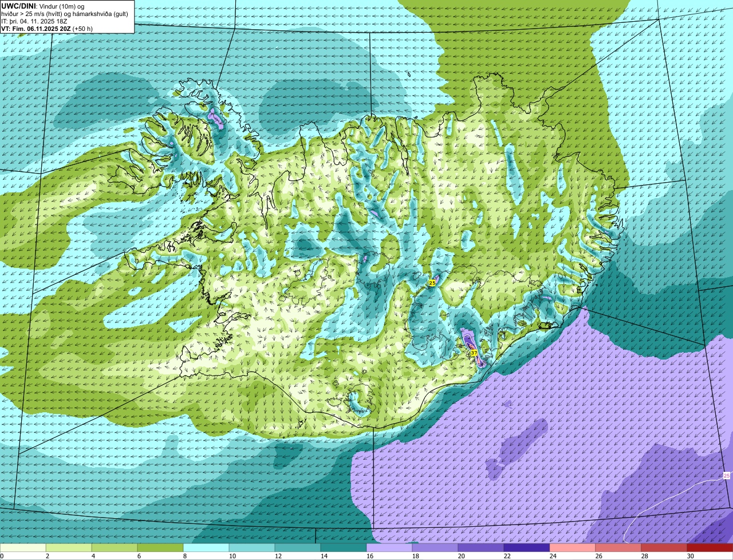The width and height of the screenshot is (733, 560).
Task: Pick the 28–30 color scale swatch
Action: tap(664, 548)
